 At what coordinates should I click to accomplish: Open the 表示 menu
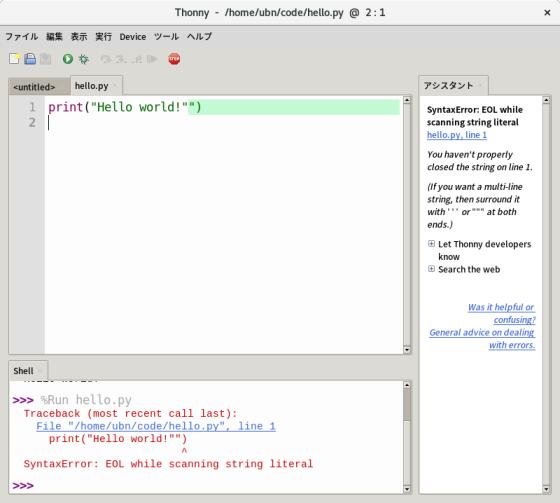click(x=79, y=36)
